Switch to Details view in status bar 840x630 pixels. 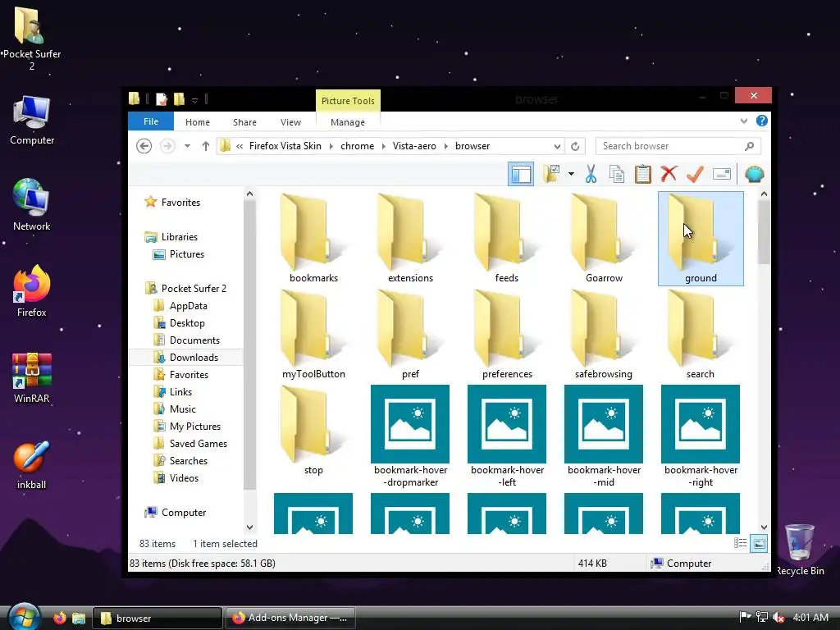pos(741,543)
